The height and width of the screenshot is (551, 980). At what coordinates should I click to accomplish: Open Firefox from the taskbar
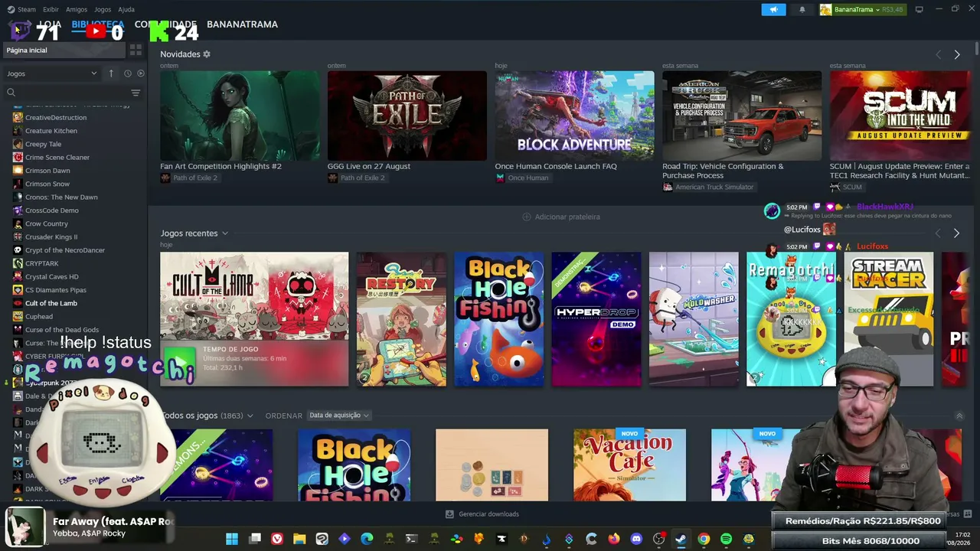click(614, 539)
